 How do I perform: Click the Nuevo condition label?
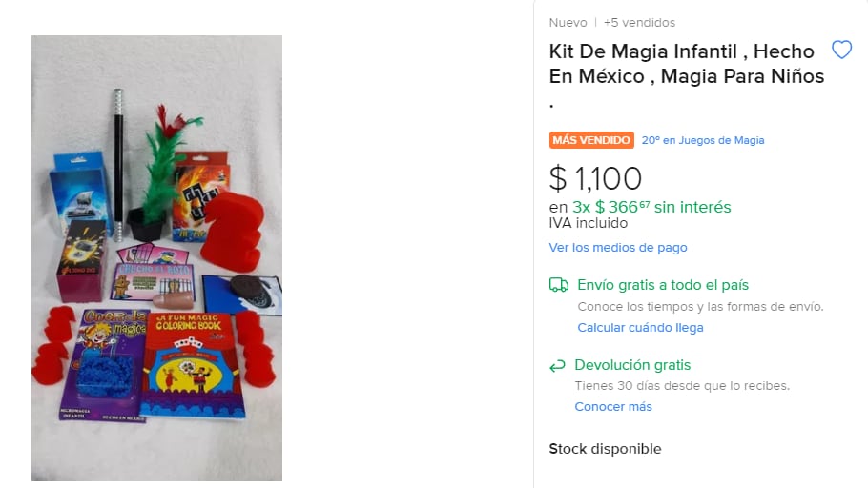tap(568, 23)
